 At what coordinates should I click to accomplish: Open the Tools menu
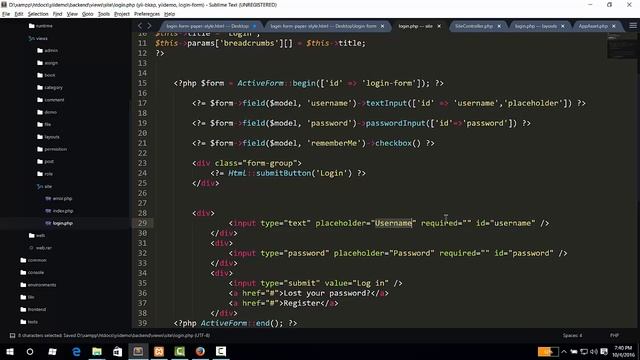pyautogui.click(x=104, y=14)
